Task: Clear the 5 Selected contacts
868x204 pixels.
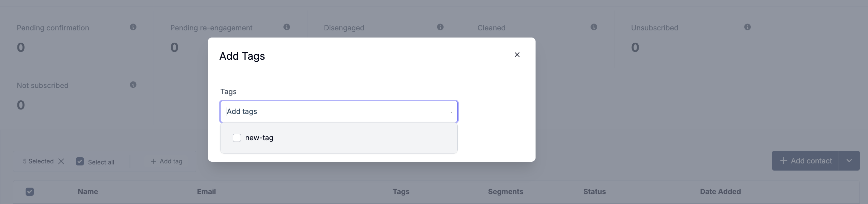Action: point(61,161)
